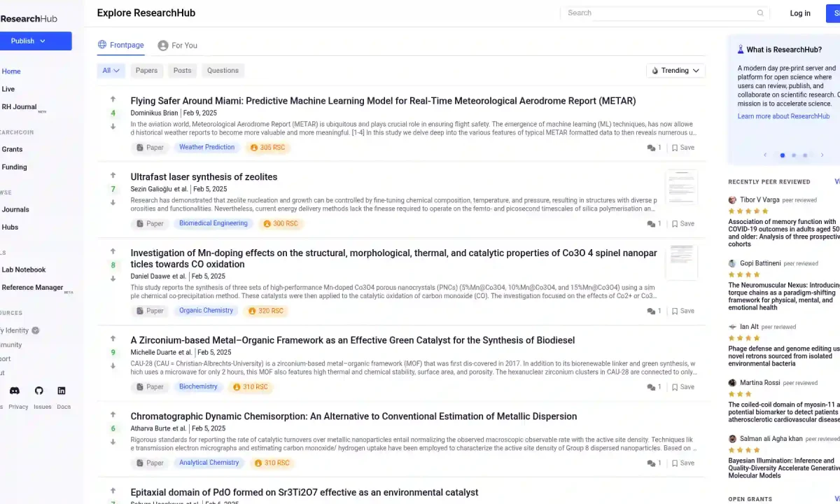The width and height of the screenshot is (840, 504).
Task: Click the Verify Identity badge icon
Action: tap(35, 330)
